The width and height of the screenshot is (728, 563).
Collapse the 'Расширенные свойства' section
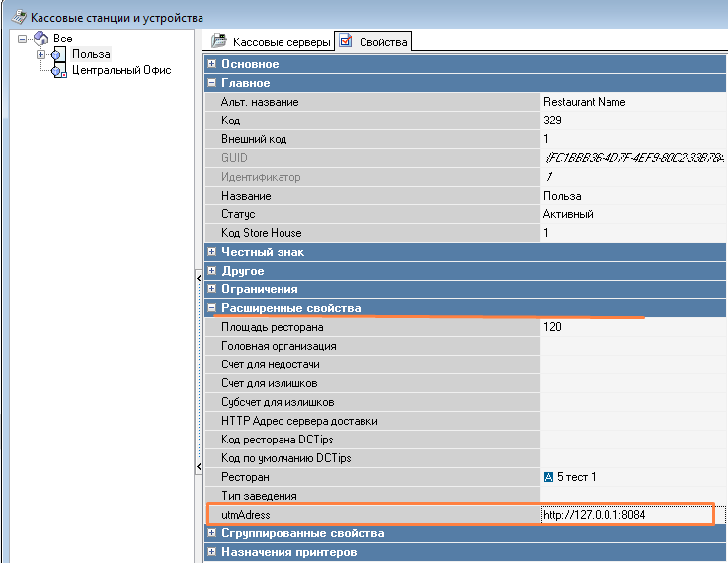(x=212, y=308)
